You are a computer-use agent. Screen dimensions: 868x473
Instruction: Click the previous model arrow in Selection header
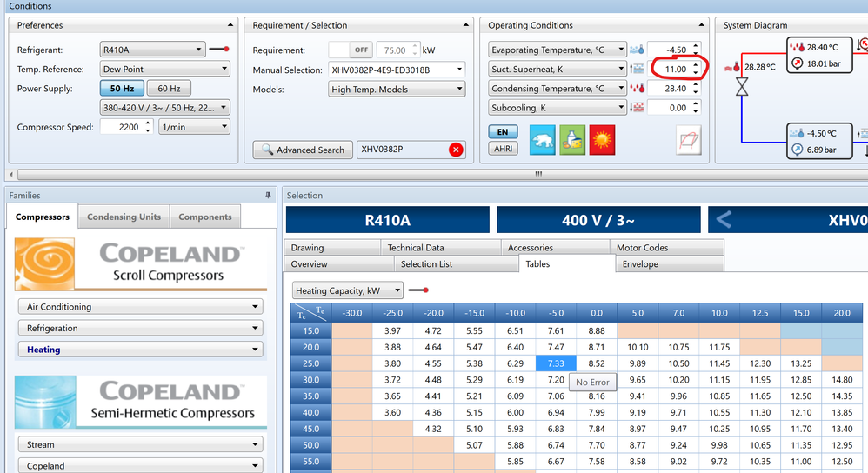tap(724, 220)
